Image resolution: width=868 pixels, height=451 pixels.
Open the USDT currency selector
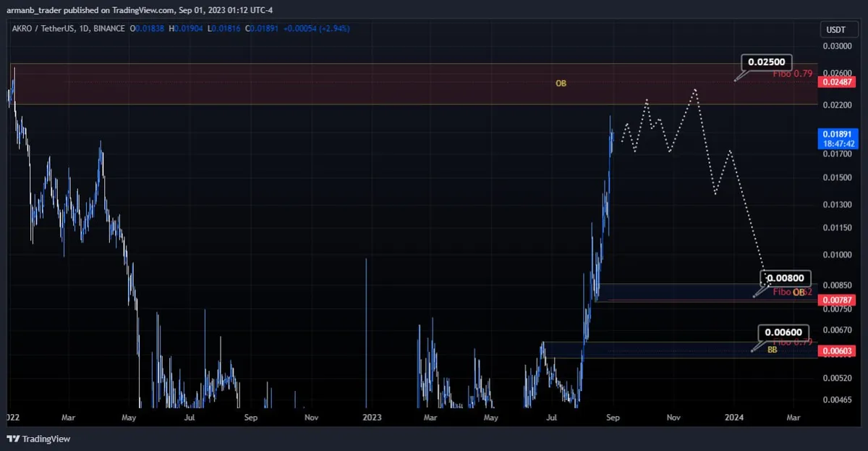837,30
